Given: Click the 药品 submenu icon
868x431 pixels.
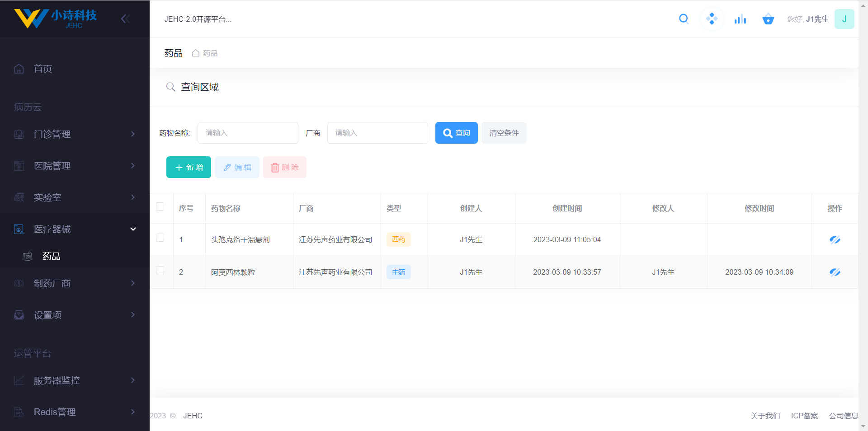Looking at the screenshot, I should [28, 256].
